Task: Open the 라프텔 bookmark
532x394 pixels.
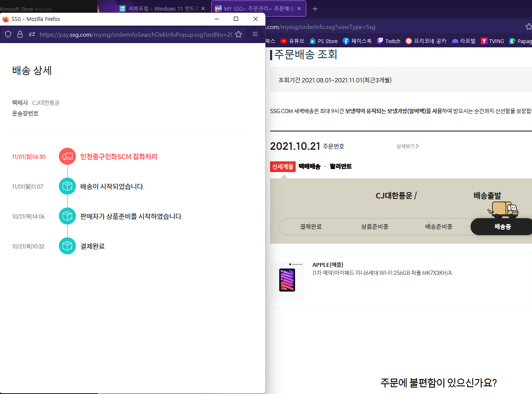Action: coord(464,41)
